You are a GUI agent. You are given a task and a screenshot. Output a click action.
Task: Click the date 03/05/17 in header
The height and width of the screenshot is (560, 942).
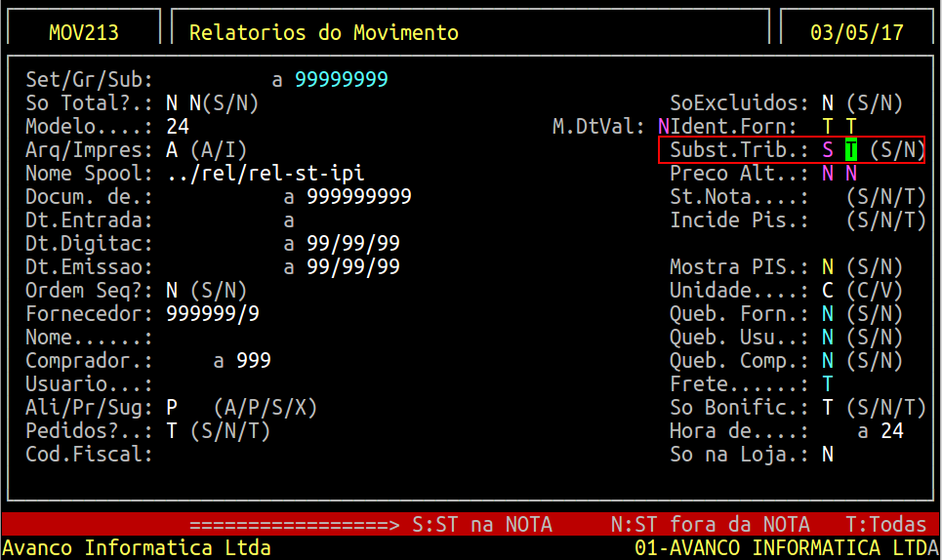(857, 32)
